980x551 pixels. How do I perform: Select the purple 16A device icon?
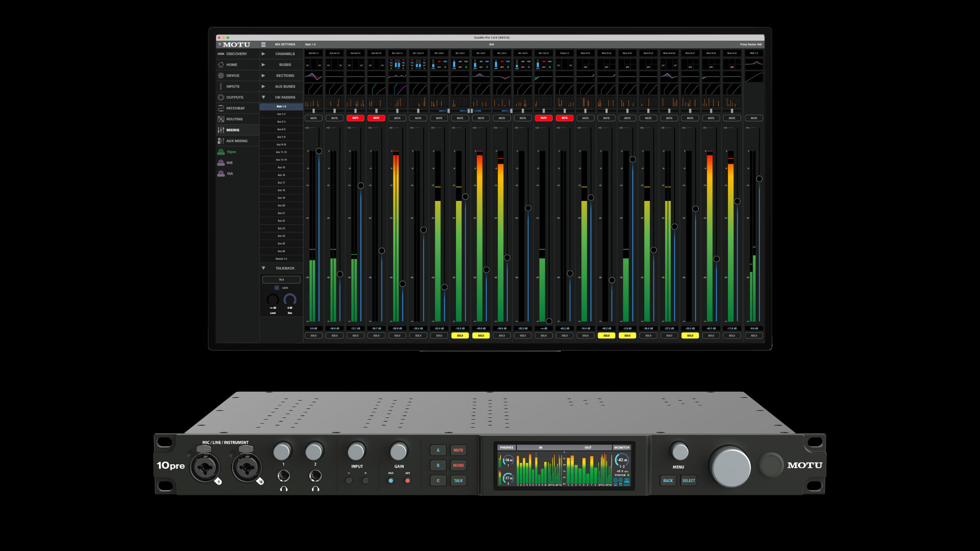(221, 173)
